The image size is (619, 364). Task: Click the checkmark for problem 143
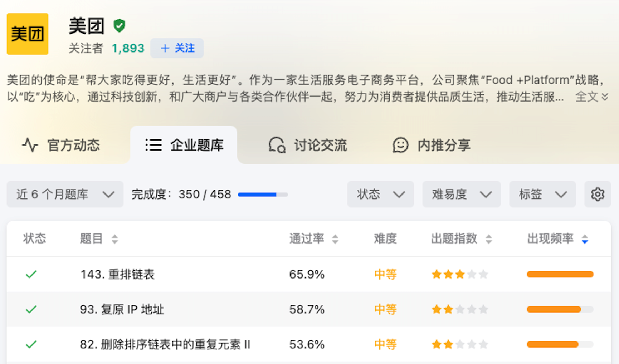coord(31,274)
